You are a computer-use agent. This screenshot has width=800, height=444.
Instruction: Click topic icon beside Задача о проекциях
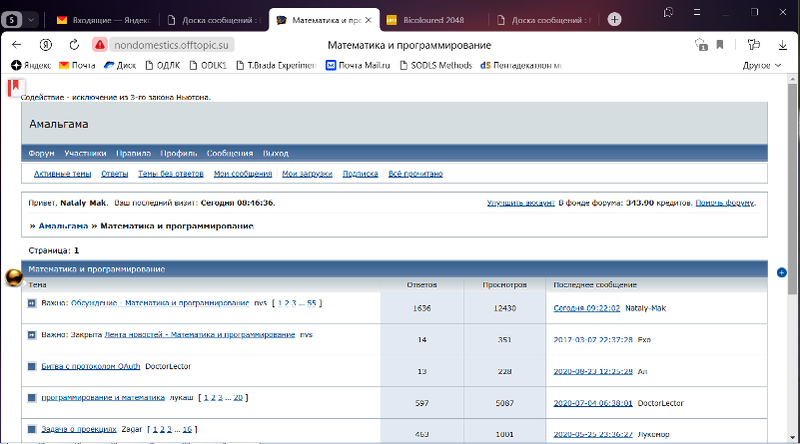click(32, 429)
